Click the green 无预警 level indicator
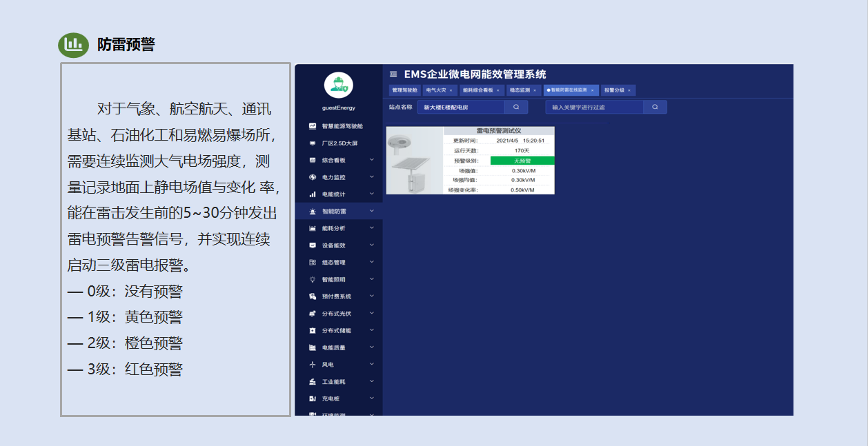Image resolution: width=868 pixels, height=446 pixels. 522,160
